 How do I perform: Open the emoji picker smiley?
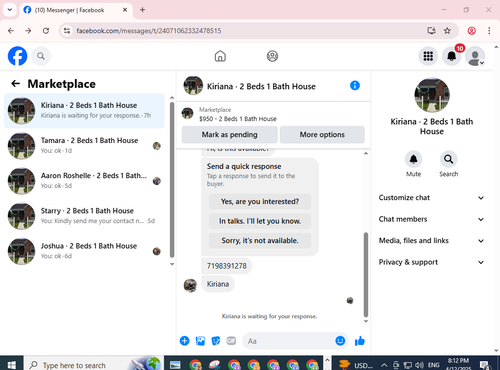340,341
